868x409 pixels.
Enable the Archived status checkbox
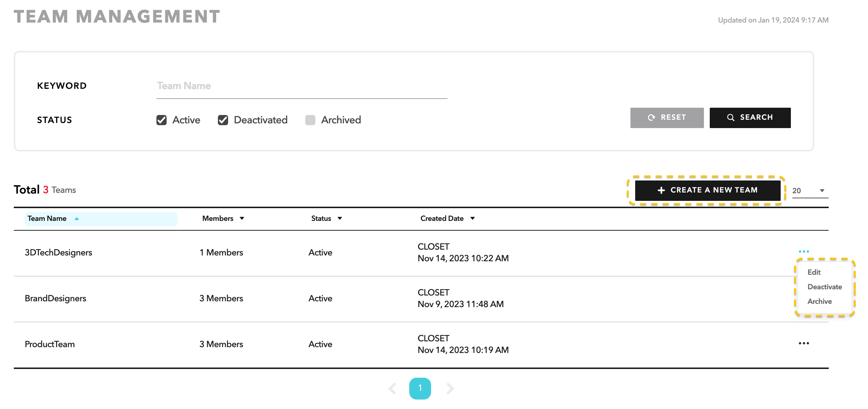[310, 120]
